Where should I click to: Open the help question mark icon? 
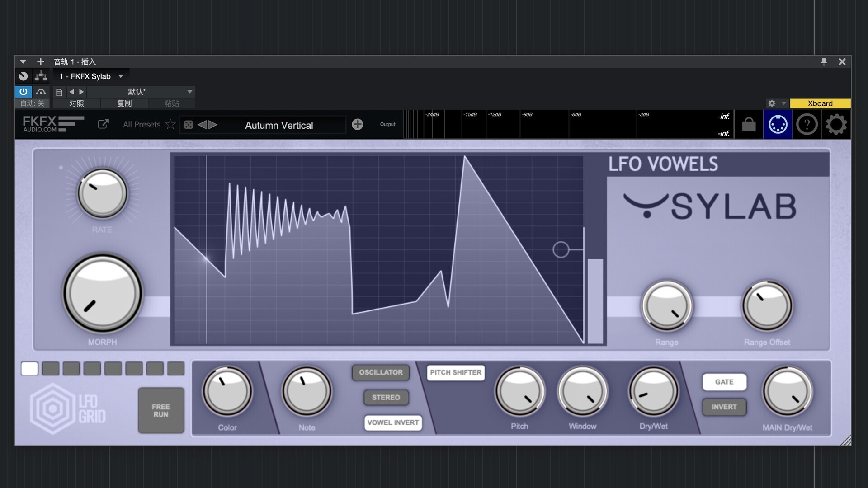[807, 124]
